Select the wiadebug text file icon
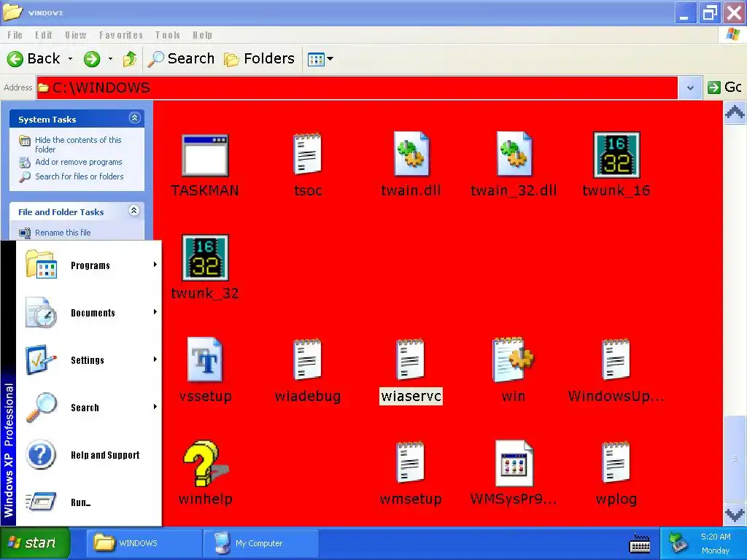 click(307, 359)
